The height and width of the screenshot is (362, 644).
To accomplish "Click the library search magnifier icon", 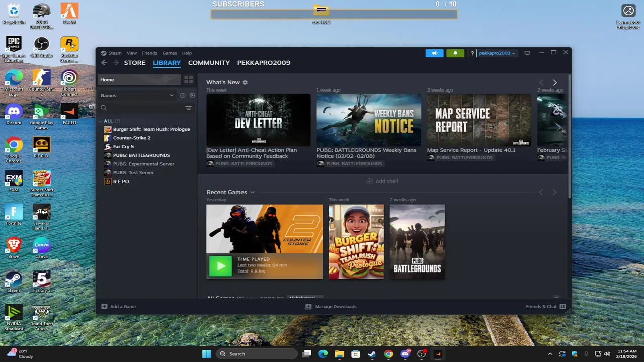I will [104, 108].
